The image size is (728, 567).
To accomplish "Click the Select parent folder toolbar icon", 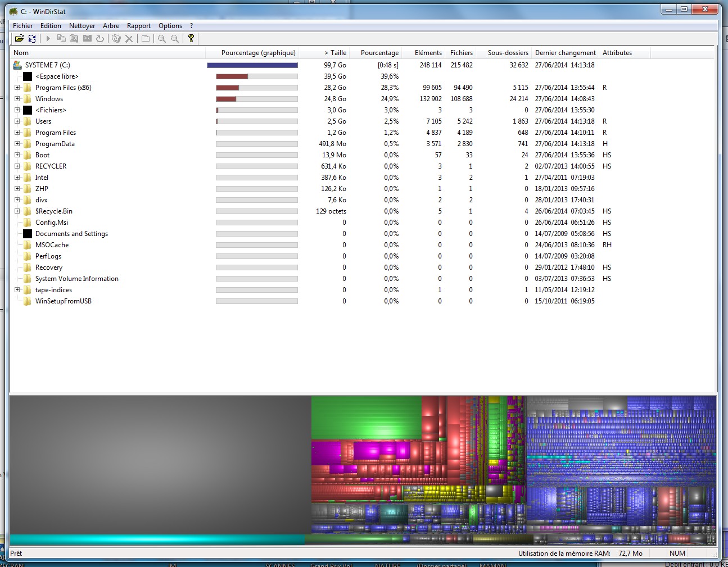I will (146, 38).
